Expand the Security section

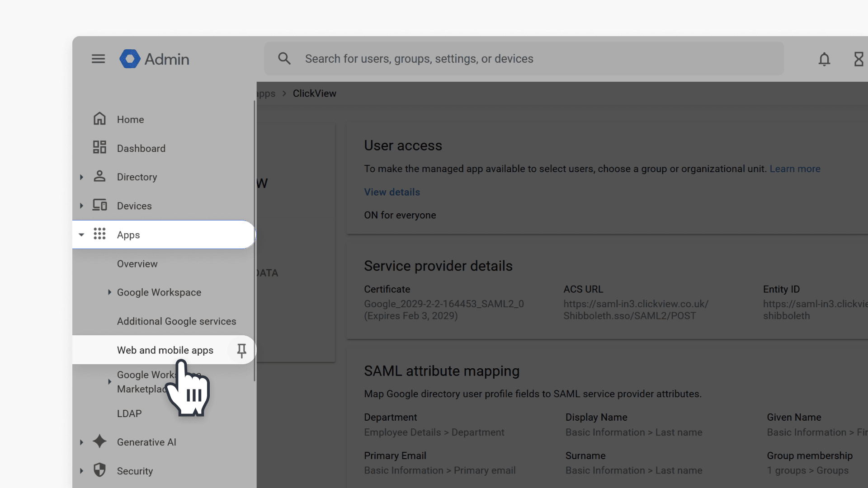pos(81,471)
